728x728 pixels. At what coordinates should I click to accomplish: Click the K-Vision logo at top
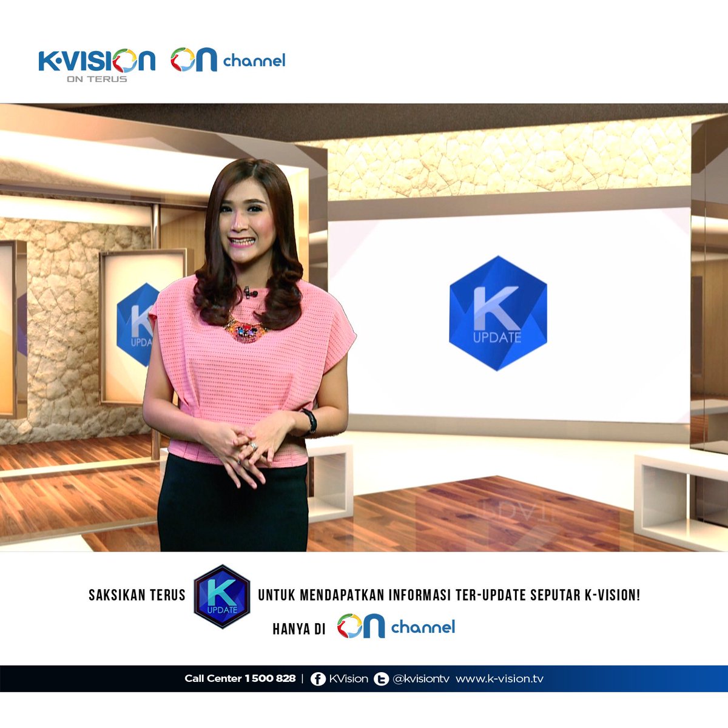click(97, 64)
